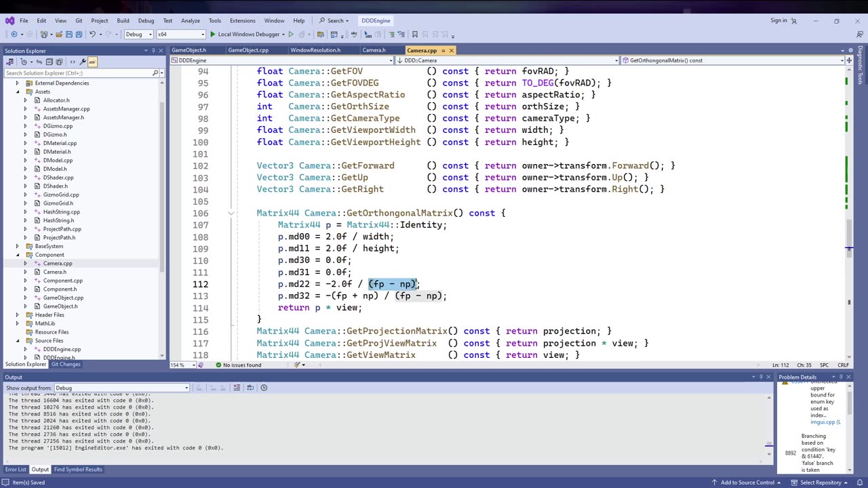Click the Save All toolbar icon
Viewport: 868px width, 488px height.
[x=79, y=35]
